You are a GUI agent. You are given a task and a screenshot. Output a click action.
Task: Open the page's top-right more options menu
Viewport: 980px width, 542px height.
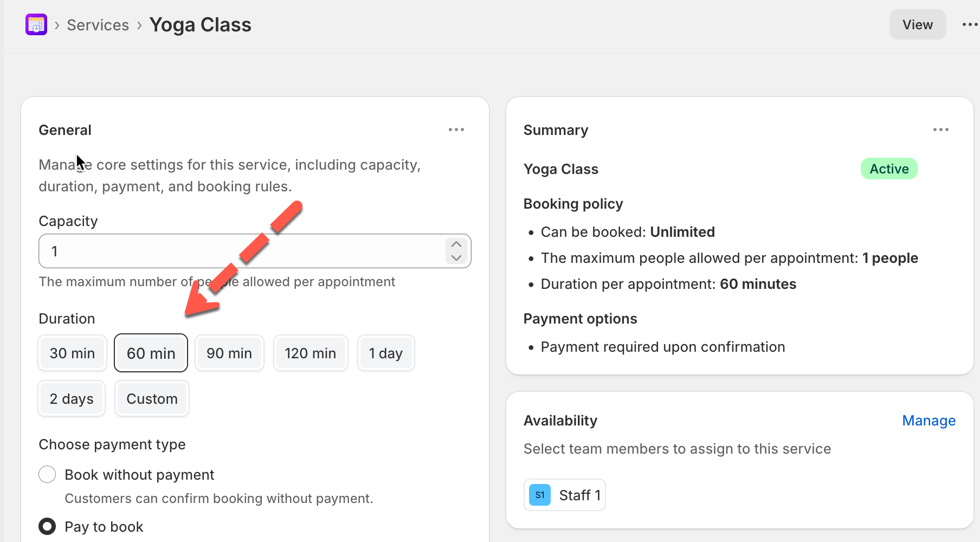click(969, 25)
